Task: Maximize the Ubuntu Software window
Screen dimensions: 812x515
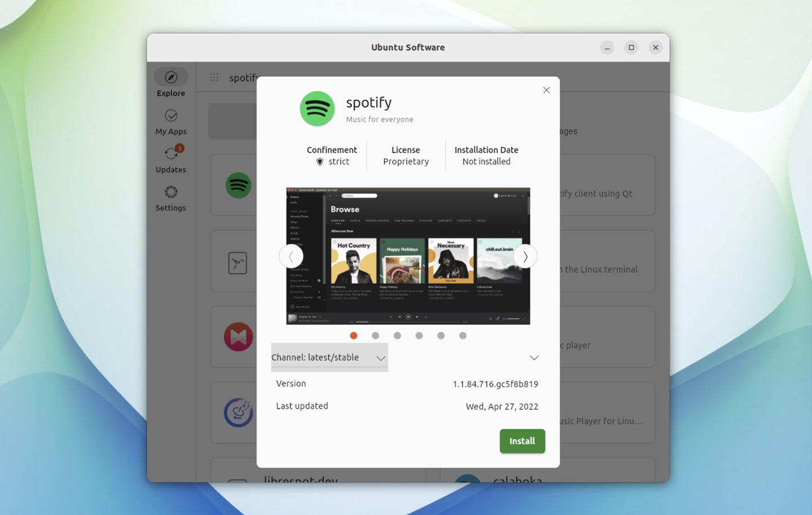Action: [x=632, y=47]
